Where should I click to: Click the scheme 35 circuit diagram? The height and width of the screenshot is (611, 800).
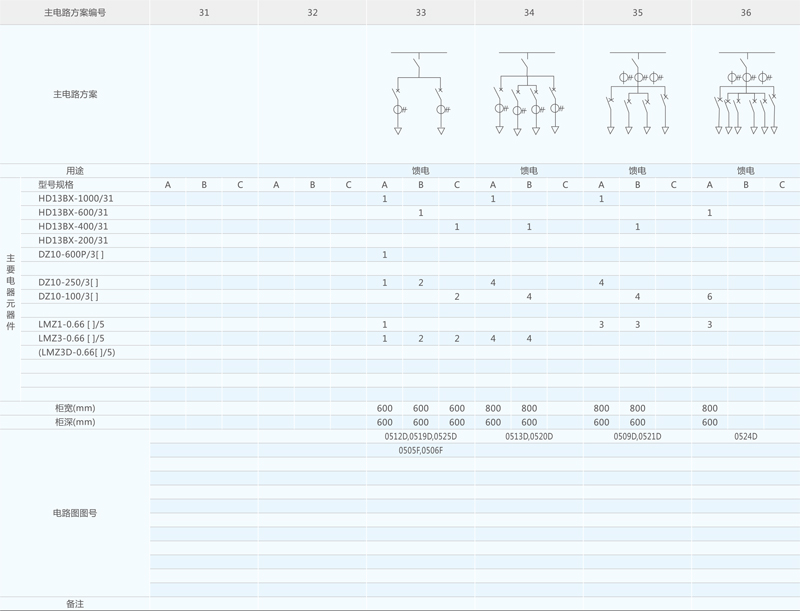[x=637, y=92]
